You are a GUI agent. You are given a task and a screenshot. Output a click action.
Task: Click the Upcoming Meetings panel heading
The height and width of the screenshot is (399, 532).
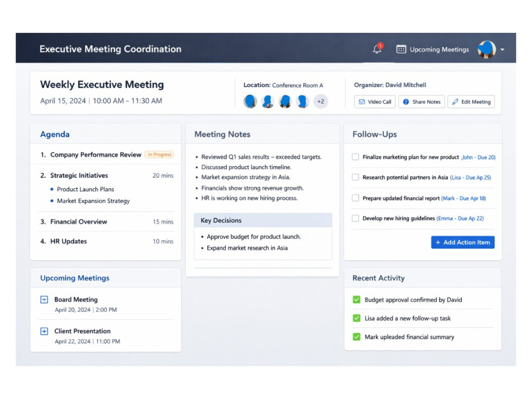pos(75,278)
